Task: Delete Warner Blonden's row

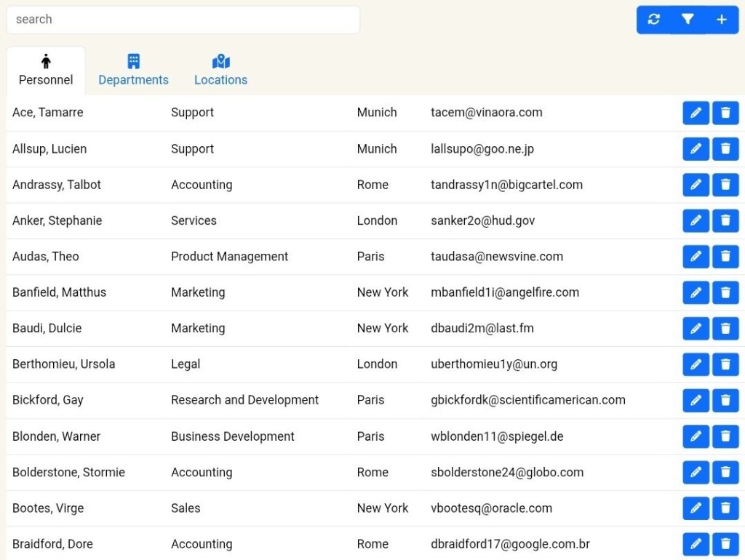Action: (x=725, y=436)
